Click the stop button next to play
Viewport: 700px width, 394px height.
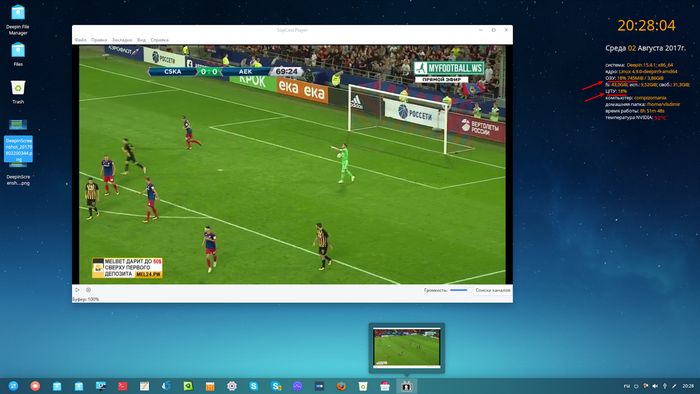(x=88, y=290)
